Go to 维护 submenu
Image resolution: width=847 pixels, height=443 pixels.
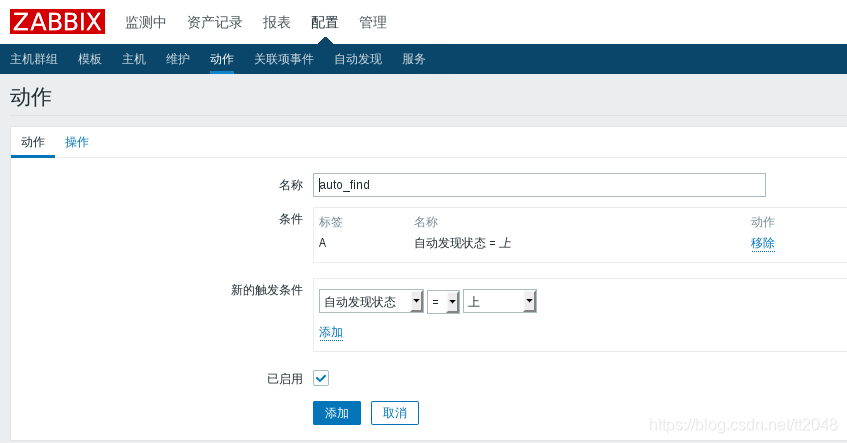tap(178, 59)
